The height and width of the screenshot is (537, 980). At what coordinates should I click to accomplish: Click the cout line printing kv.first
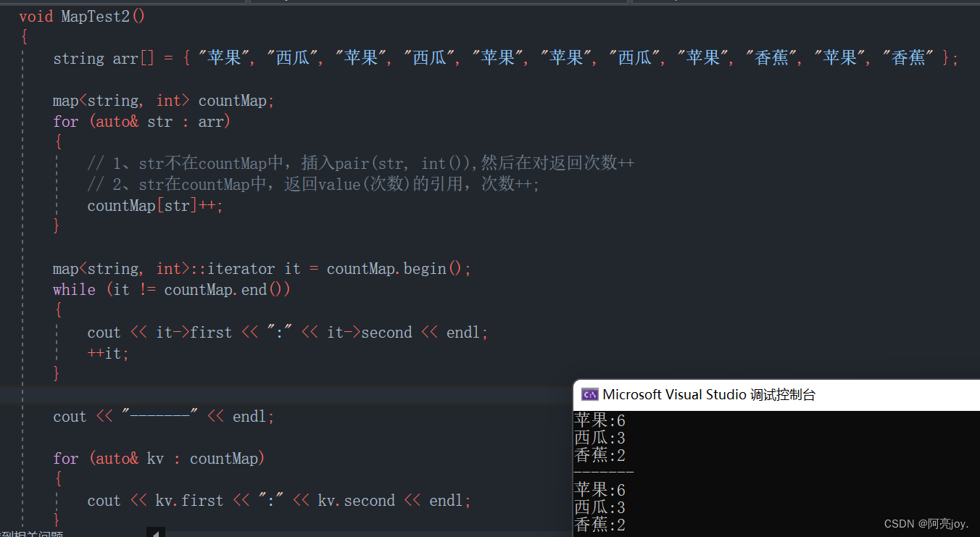(279, 501)
